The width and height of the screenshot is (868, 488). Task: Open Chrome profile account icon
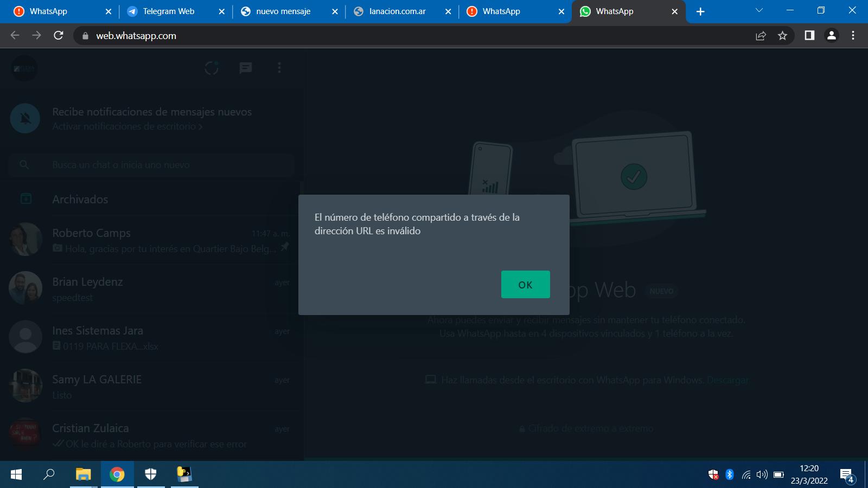[x=831, y=35]
